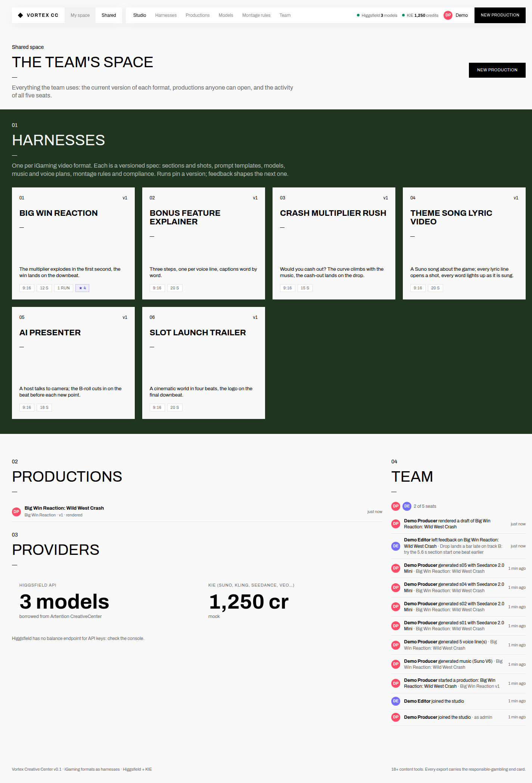Open the Theme Song Lyric Video harness card

coord(464,243)
